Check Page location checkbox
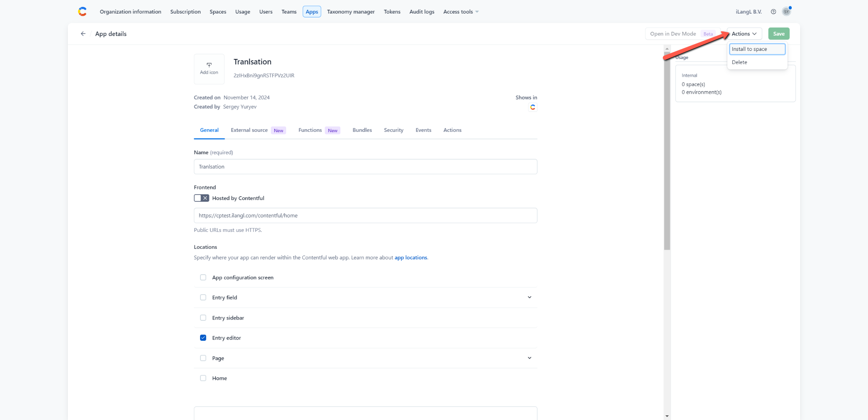The image size is (868, 420). coord(203,358)
